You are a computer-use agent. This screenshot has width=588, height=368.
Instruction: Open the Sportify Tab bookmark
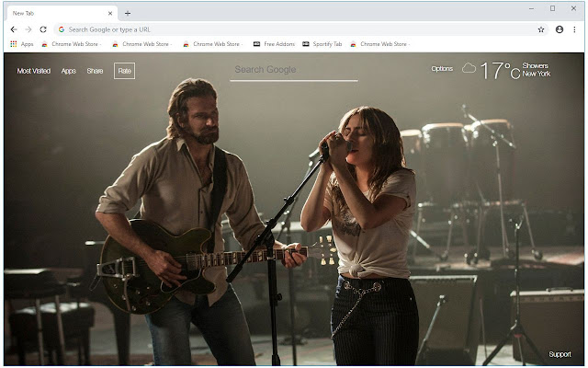pos(322,44)
